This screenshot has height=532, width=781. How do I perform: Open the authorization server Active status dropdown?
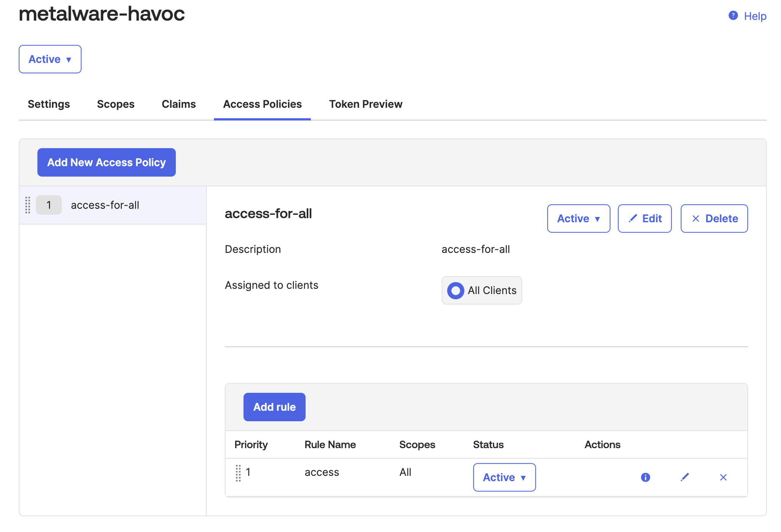50,59
